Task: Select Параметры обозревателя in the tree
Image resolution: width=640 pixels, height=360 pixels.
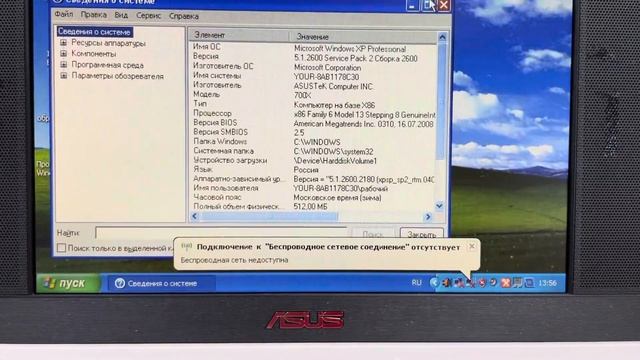Action: coord(118,76)
